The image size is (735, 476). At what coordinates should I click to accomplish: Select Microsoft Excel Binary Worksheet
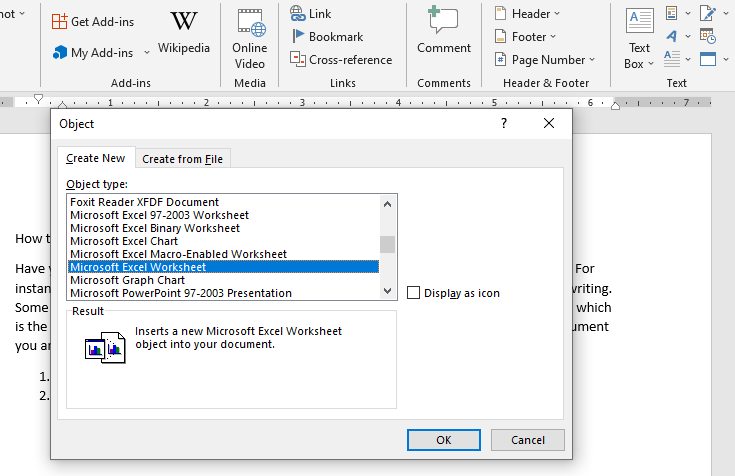pos(223,228)
